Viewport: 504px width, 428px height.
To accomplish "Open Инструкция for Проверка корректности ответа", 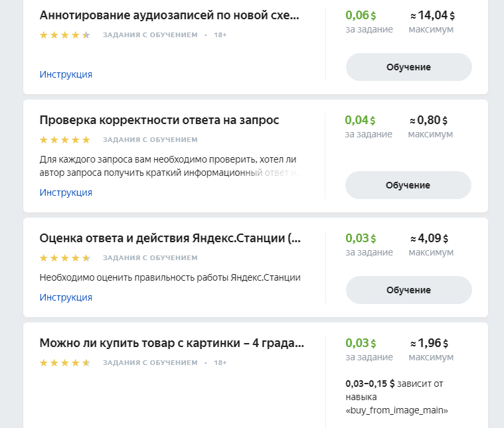I will [x=66, y=192].
